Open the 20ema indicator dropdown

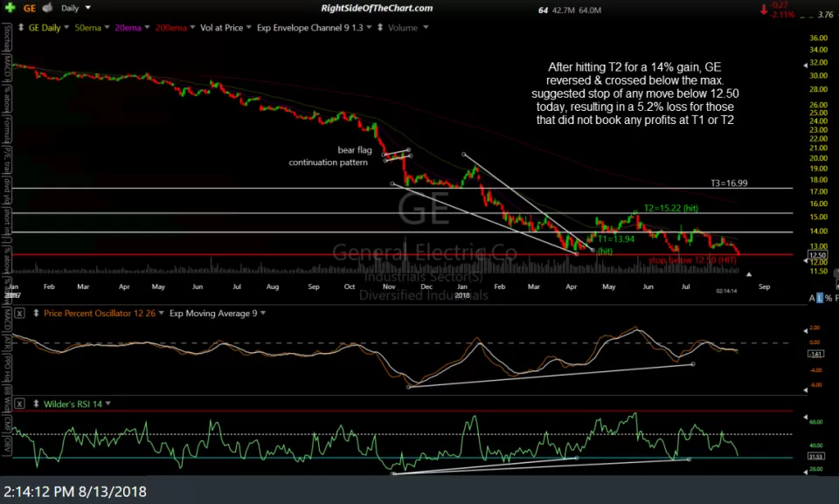point(147,27)
